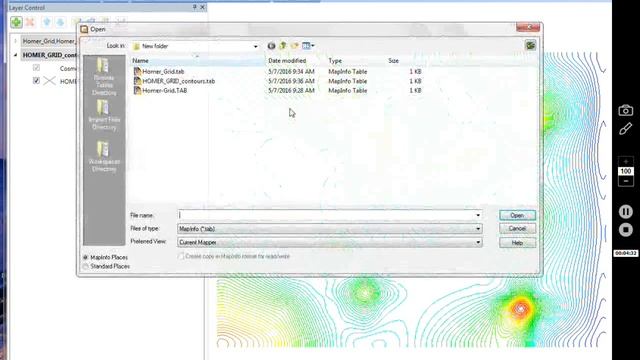640x360 pixels.
Task: Click the screenshot camera icon in recorder bar
Action: (x=625, y=110)
